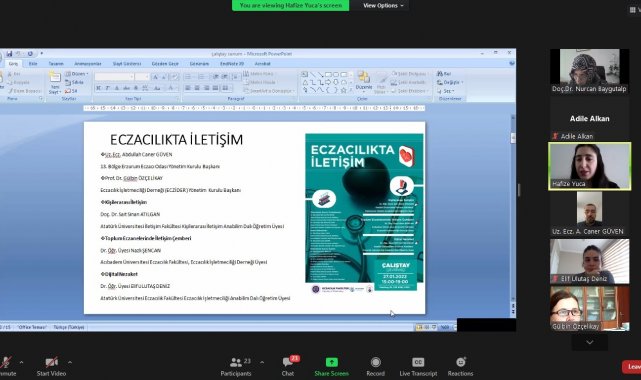
Task: Switch to the EndNote 20 tab
Action: pyautogui.click(x=232, y=64)
